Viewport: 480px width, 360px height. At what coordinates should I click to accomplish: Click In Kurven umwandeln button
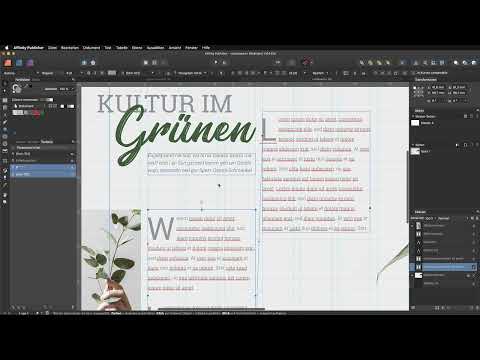pos(432,73)
